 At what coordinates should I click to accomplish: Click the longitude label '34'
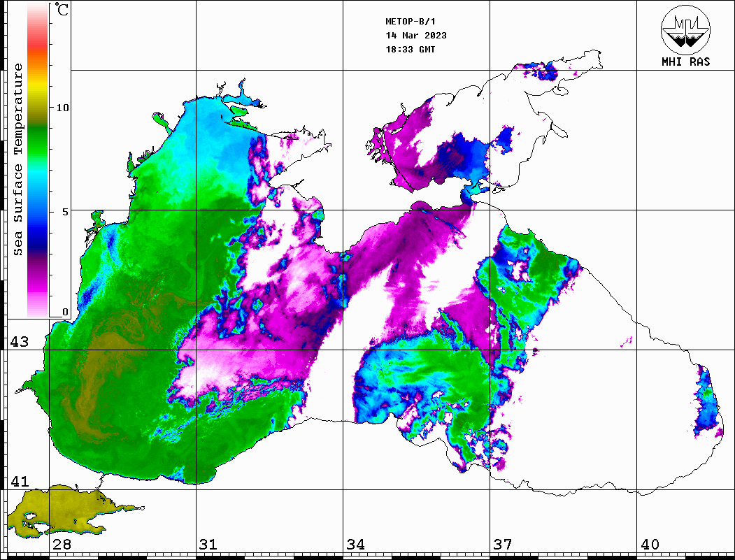(355, 545)
